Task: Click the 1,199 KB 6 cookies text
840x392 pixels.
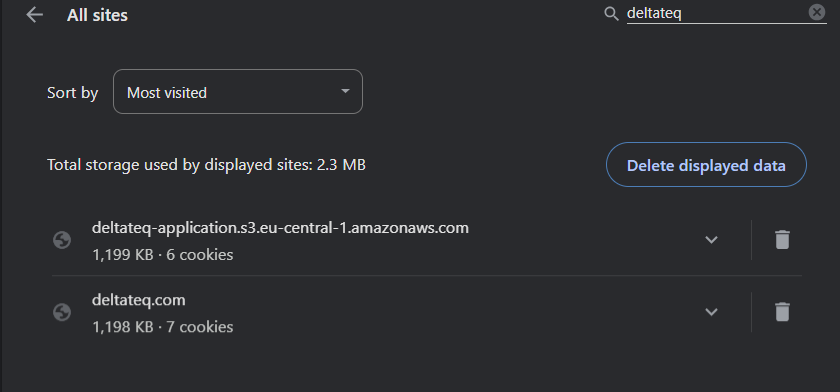Action: click(x=163, y=254)
